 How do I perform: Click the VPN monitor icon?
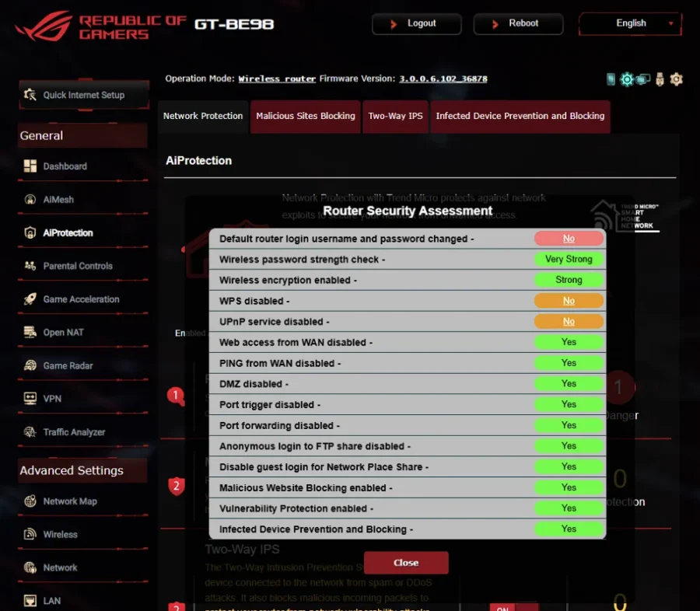click(30, 399)
